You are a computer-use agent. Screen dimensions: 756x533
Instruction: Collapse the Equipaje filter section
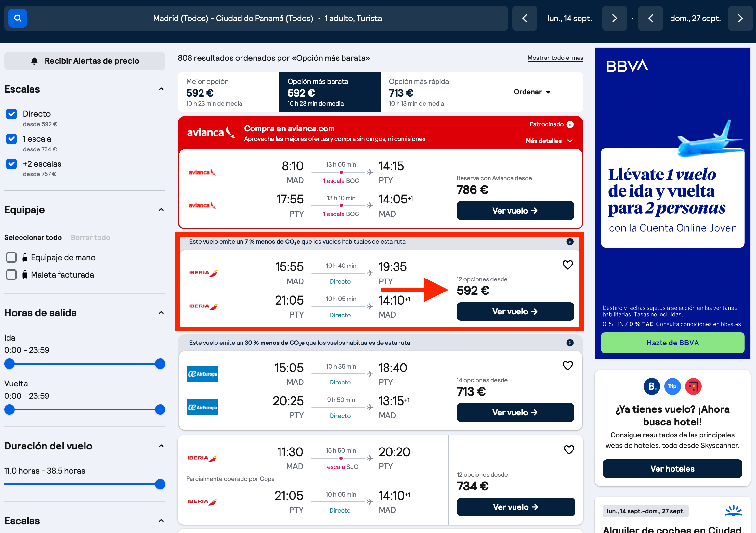pyautogui.click(x=161, y=210)
